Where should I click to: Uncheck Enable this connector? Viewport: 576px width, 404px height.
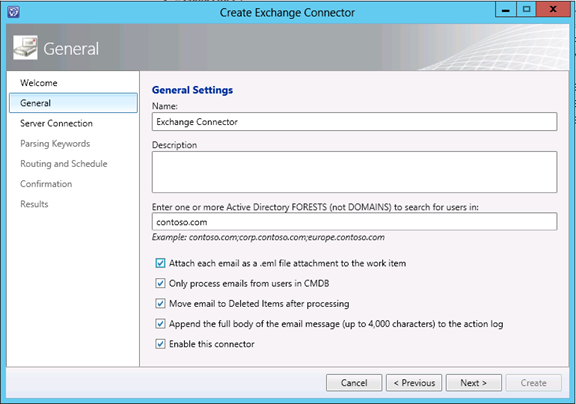point(160,344)
